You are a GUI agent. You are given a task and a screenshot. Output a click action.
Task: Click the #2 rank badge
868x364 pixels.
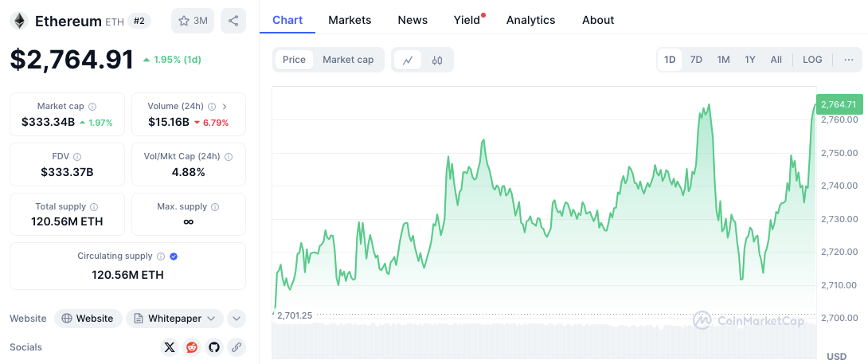139,21
